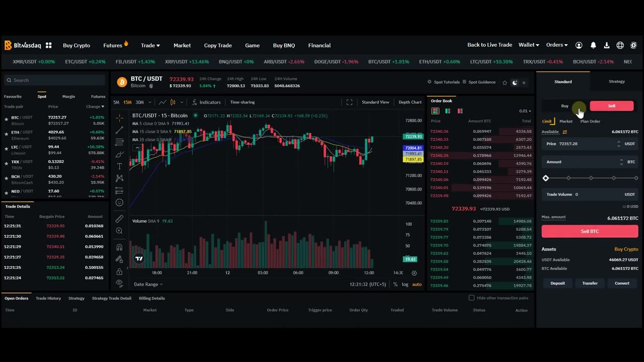The width and height of the screenshot is (644, 362).
Task: Select the trend line drawing tool
Action: (119, 130)
